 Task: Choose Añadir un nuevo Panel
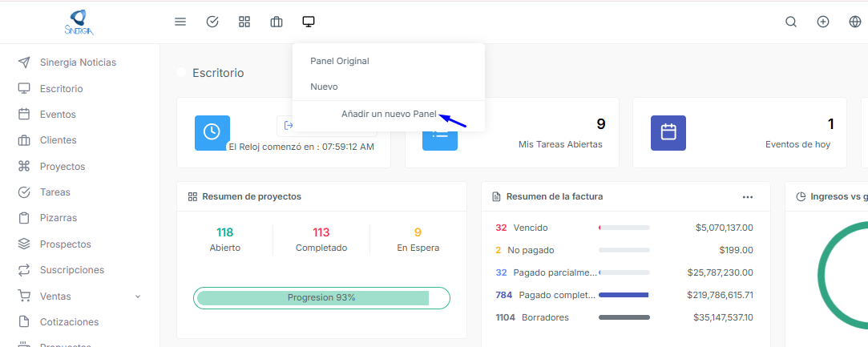click(389, 114)
